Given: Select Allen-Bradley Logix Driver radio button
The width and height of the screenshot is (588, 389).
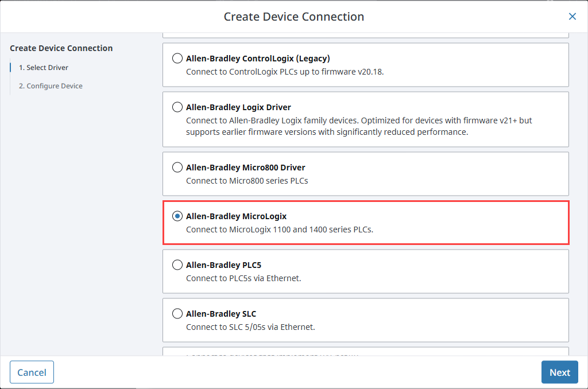Looking at the screenshot, I should point(177,107).
